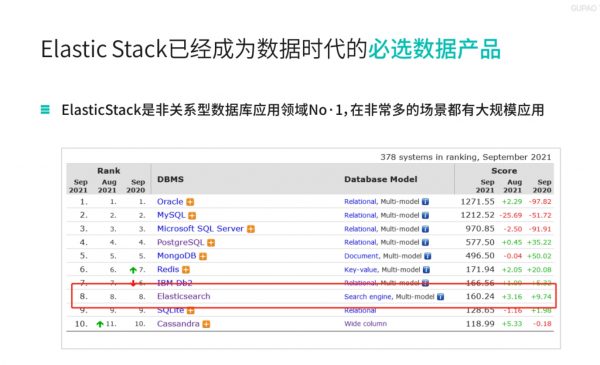Screen dimensions: 600x365
Task: Click the Relational link in Oracle's row
Action: [x=360, y=202]
